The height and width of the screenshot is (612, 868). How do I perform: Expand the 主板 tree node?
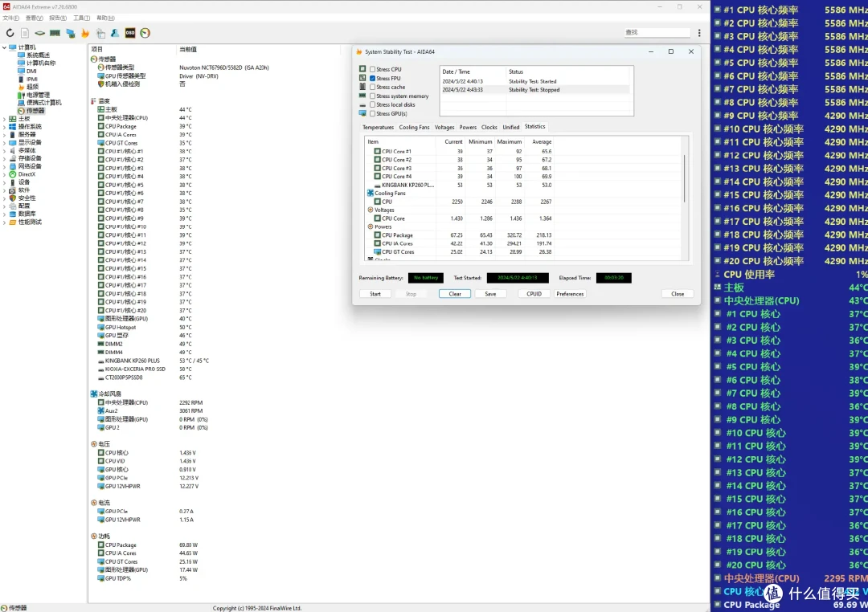coord(5,119)
